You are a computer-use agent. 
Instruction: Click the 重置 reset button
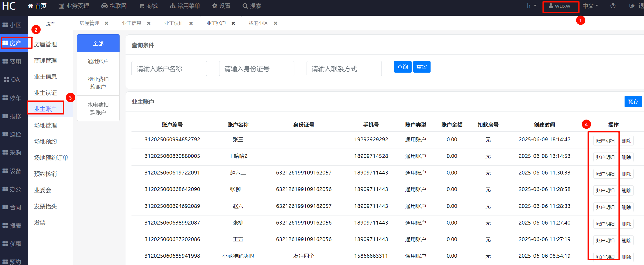pos(422,67)
